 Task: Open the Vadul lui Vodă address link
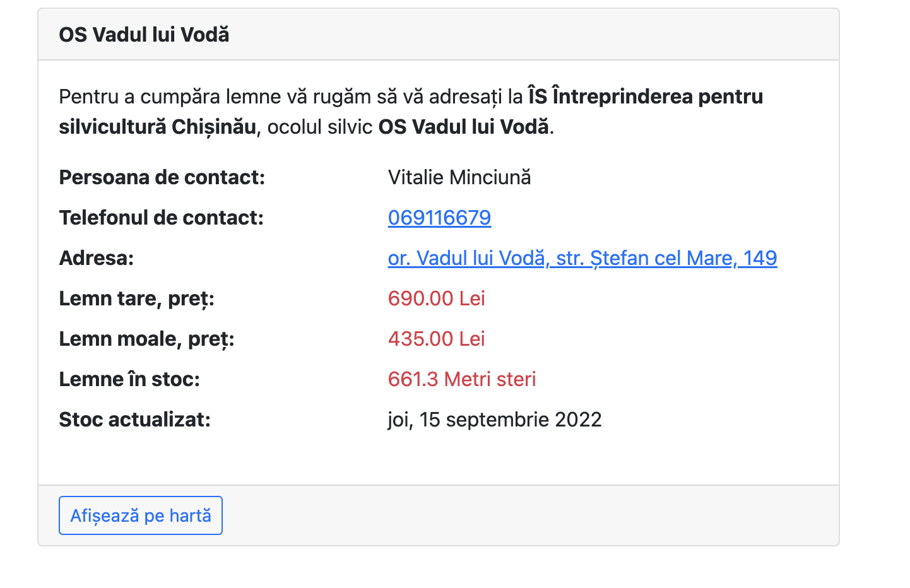[x=582, y=258]
